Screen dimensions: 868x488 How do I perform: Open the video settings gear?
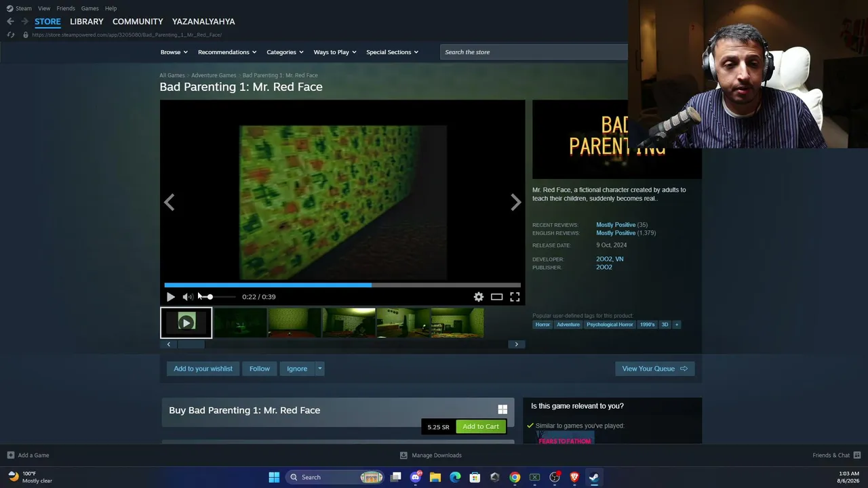[x=479, y=297]
